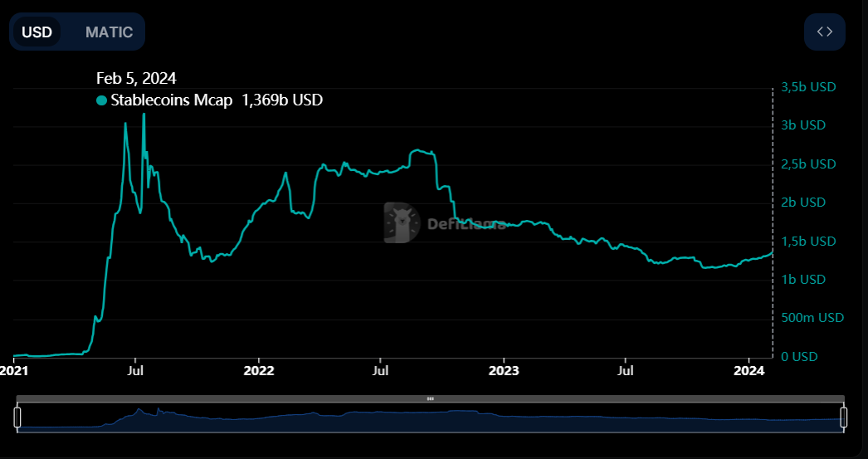The image size is (868, 459).
Task: Switch denomination to MATIC
Action: point(109,32)
